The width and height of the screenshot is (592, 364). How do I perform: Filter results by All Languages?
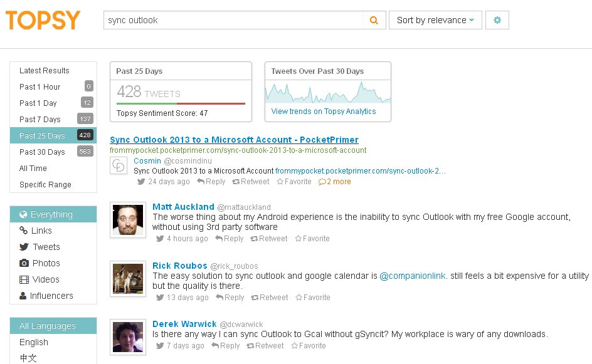(53, 326)
